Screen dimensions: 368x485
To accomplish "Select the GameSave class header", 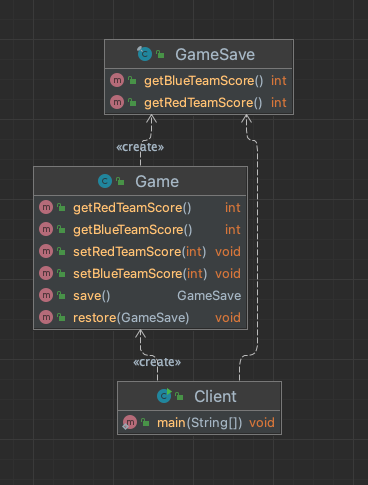I will click(x=199, y=54).
